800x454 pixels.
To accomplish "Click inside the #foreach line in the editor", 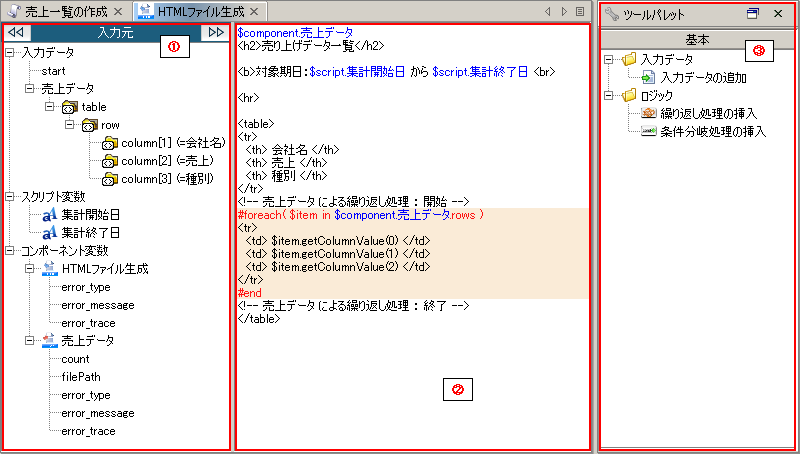I will 360,215.
